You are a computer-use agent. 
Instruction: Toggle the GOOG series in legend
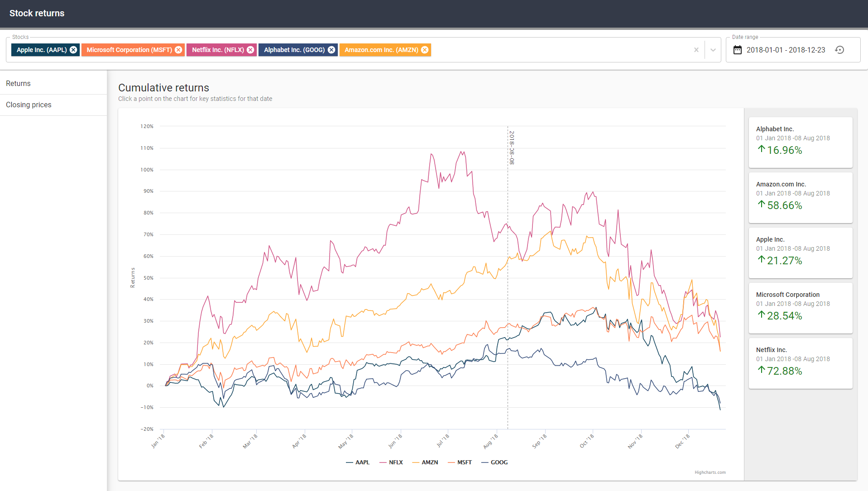click(494, 462)
